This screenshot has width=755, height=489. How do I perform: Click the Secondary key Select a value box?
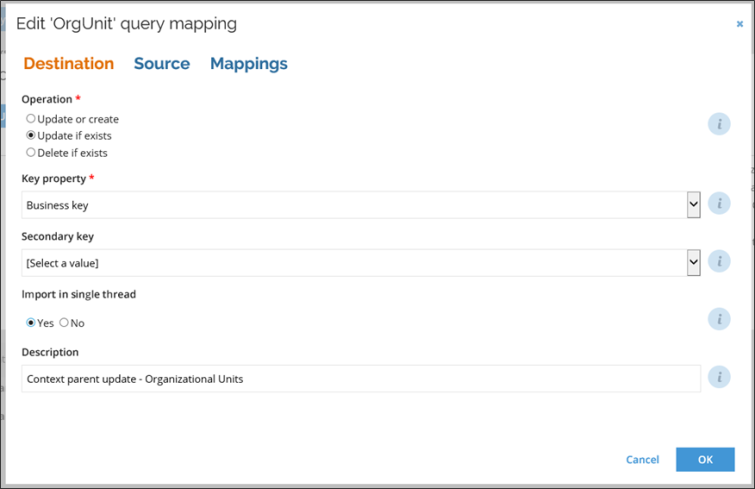(361, 263)
